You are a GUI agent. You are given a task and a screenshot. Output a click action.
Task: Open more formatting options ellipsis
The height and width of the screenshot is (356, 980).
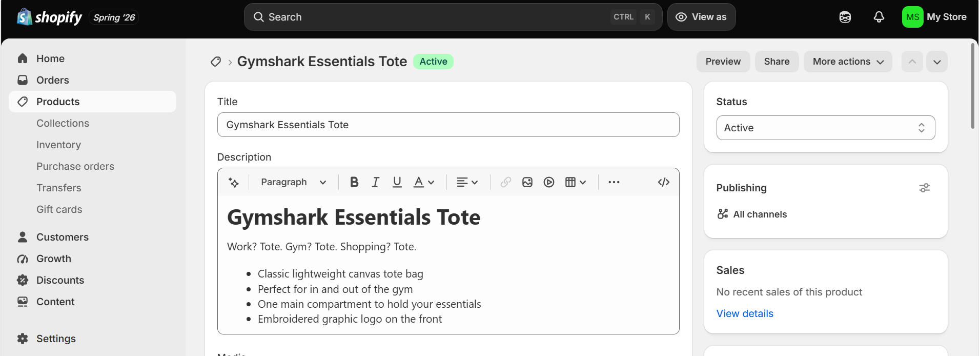pos(614,182)
